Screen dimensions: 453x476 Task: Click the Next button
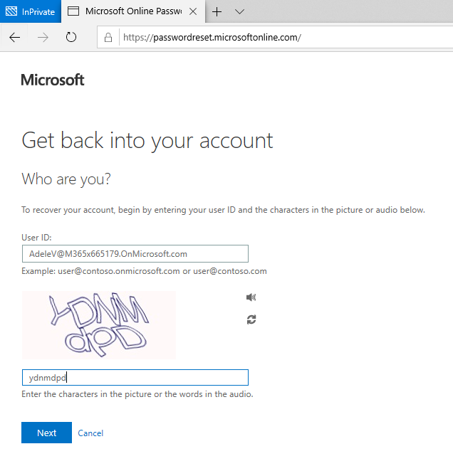46,433
